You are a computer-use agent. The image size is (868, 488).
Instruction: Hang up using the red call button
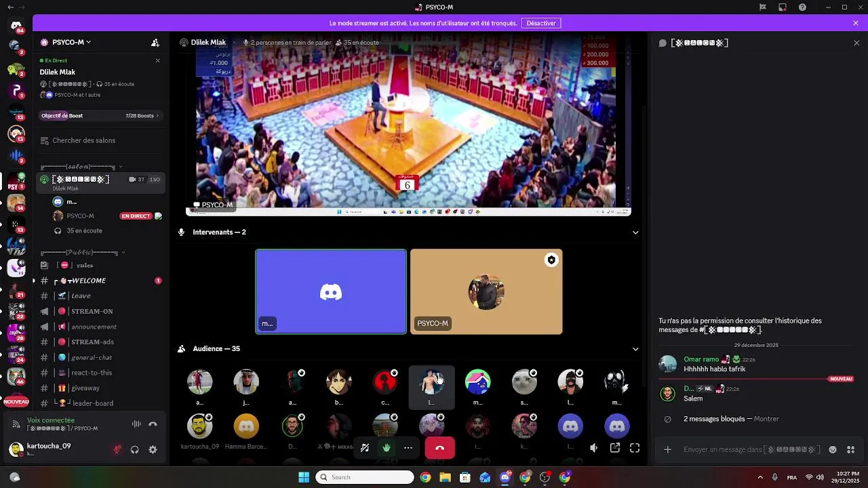tap(439, 448)
